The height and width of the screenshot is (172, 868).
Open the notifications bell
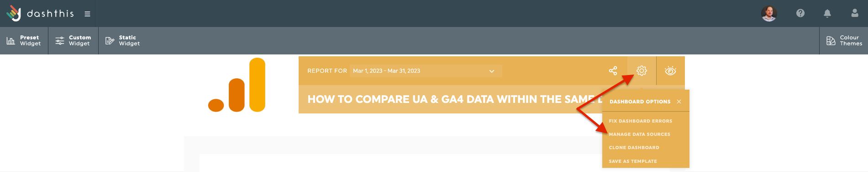[x=827, y=13]
